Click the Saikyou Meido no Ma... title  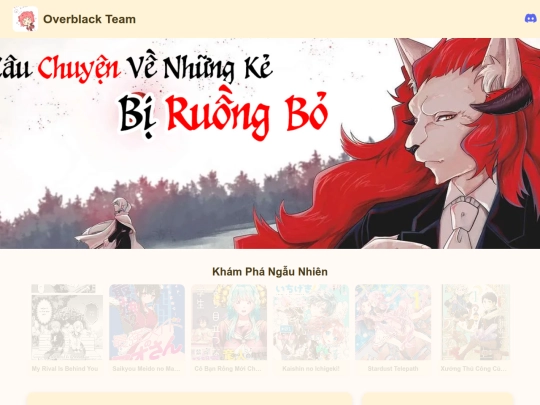point(147,368)
